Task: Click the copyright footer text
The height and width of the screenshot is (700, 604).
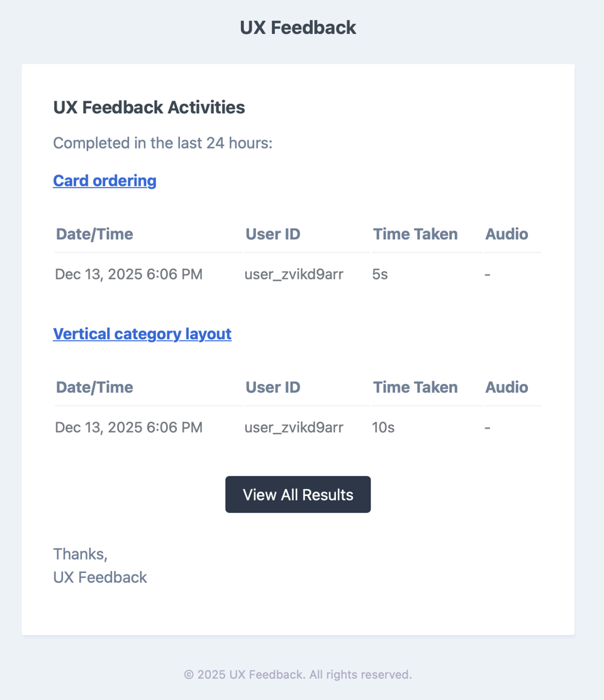Action: point(298,674)
